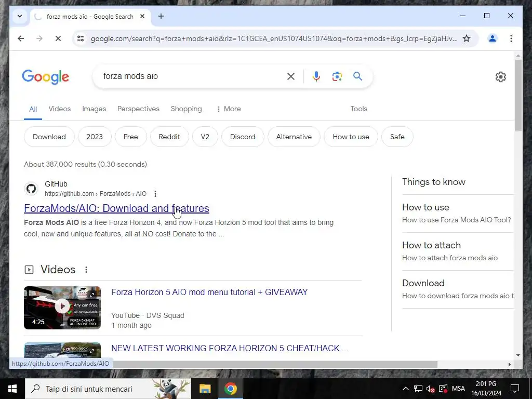Open site information icon in address bar
This screenshot has height=399, width=532.
81,38
